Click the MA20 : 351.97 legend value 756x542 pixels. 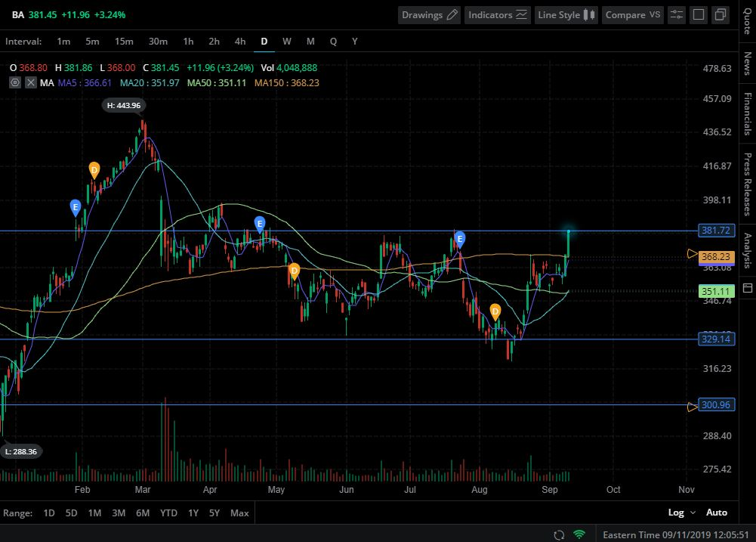click(x=150, y=83)
